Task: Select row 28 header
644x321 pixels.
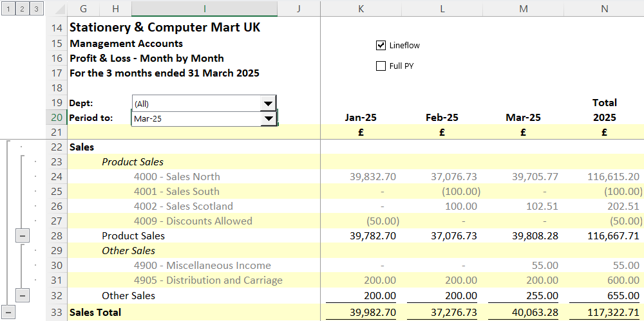Action: pyautogui.click(x=56, y=236)
